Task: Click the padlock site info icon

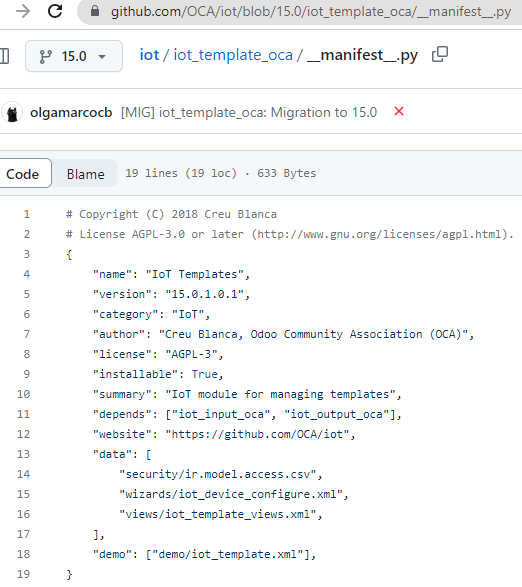Action: [95, 11]
